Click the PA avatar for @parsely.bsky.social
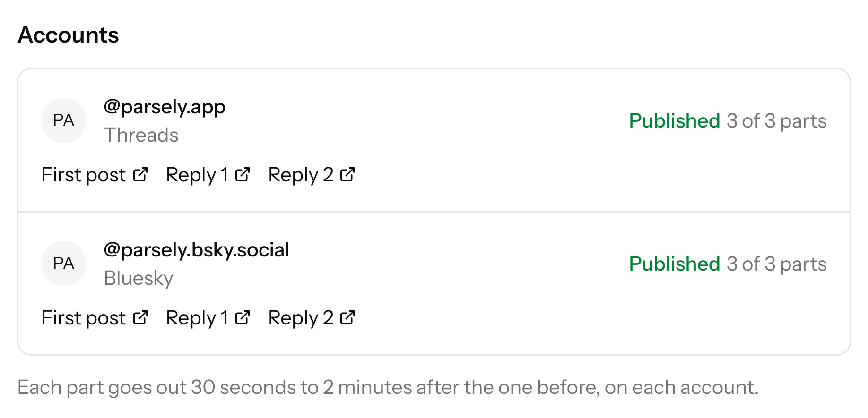868x418 pixels. [x=64, y=264]
